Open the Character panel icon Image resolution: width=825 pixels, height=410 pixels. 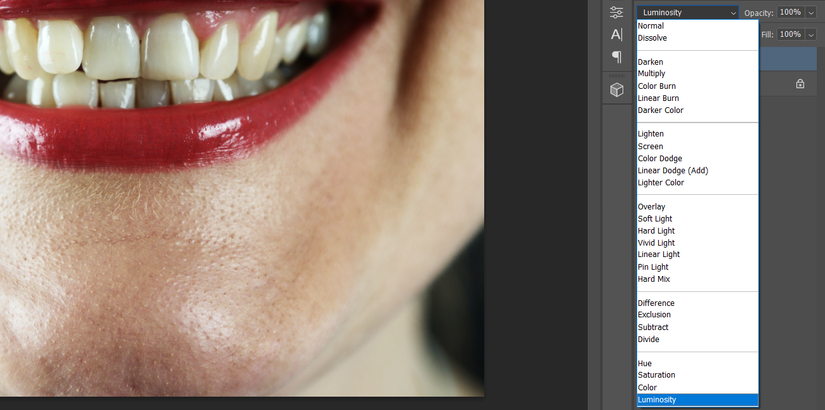click(616, 35)
